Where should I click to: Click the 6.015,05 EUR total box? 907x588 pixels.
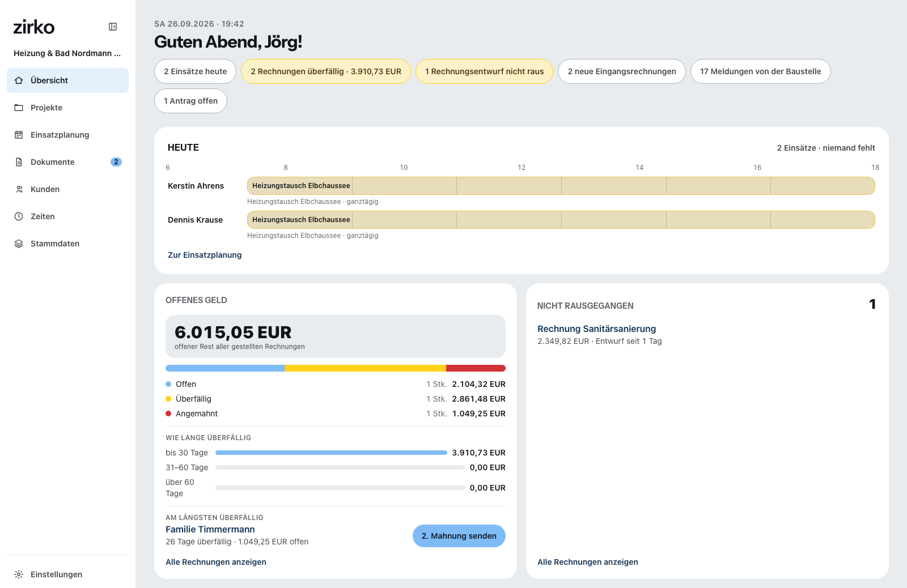coord(336,336)
